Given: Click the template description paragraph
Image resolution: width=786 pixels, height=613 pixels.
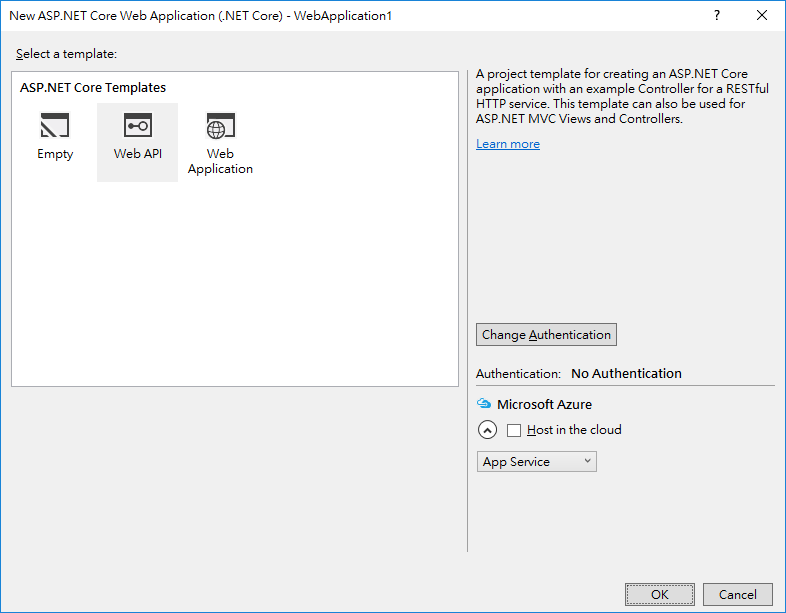Looking at the screenshot, I should [622, 96].
